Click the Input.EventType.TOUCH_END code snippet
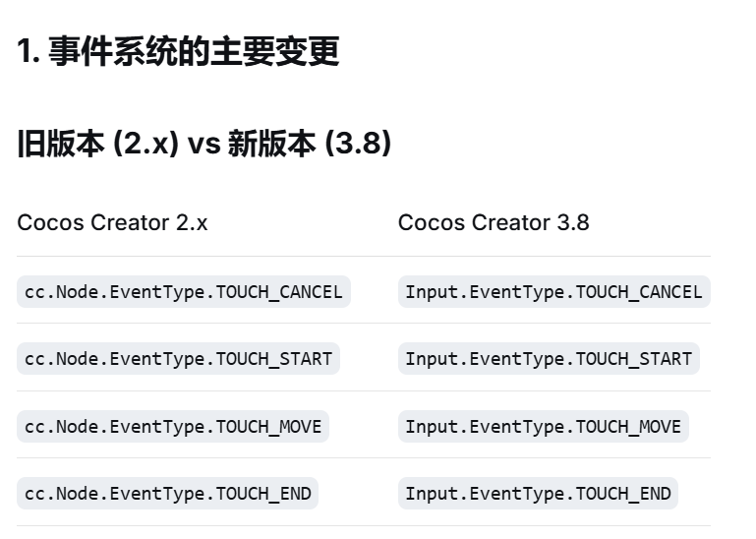 click(538, 494)
